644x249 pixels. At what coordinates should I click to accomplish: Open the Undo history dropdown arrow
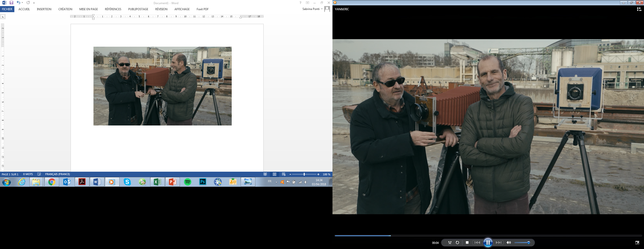[x=22, y=3]
